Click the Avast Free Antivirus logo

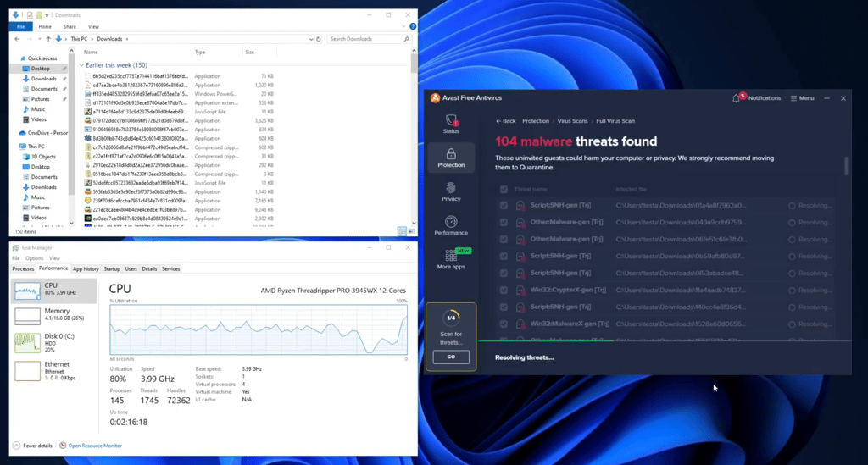tap(435, 98)
